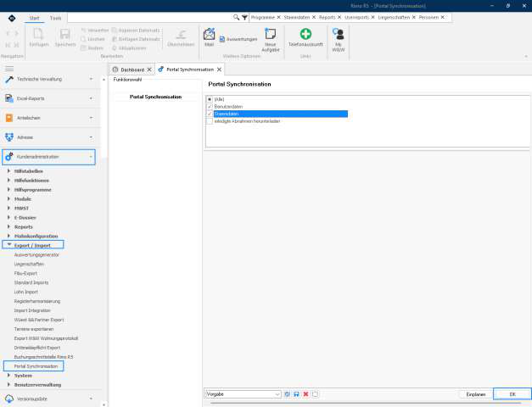Expand the Hilfstabellen tree node

coord(8,171)
